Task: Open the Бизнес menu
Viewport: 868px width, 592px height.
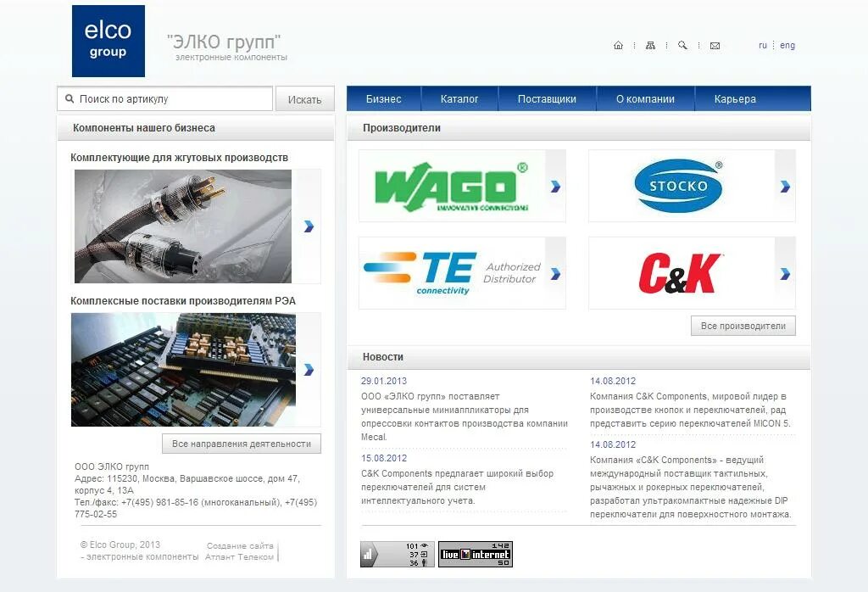Action: (384, 98)
